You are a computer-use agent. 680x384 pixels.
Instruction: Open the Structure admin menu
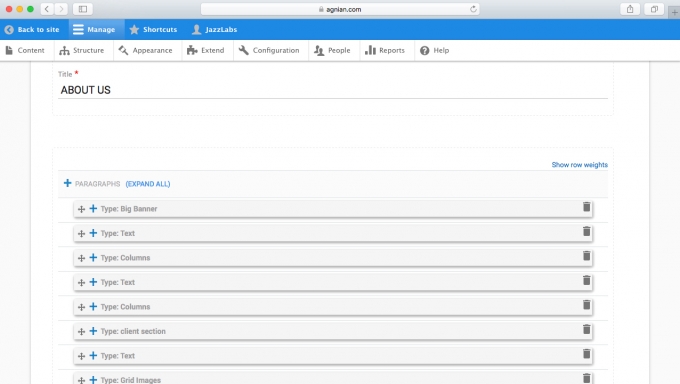pos(82,50)
